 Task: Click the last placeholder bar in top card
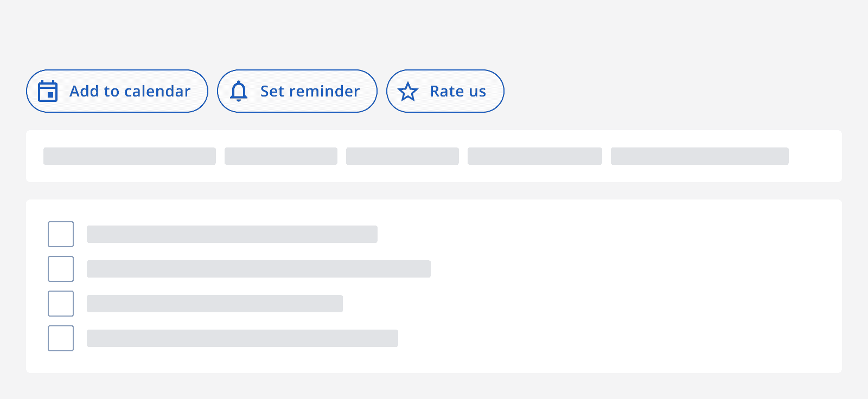click(x=700, y=156)
